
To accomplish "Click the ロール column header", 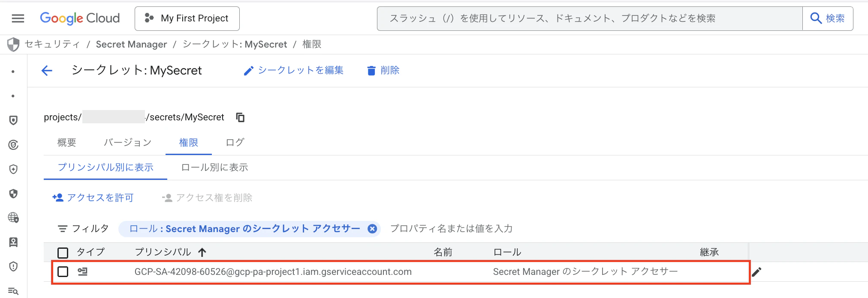I will [507, 252].
